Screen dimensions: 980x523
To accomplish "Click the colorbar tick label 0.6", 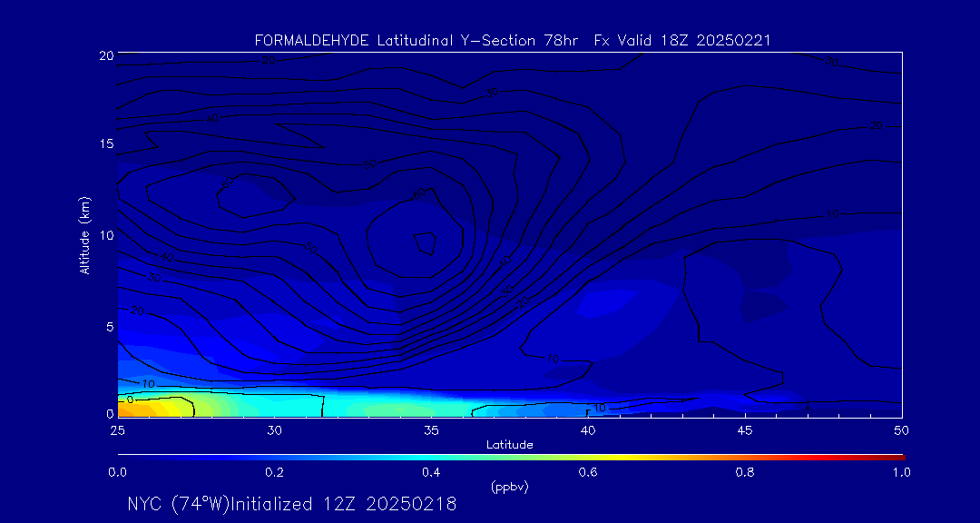I will click(x=587, y=472).
